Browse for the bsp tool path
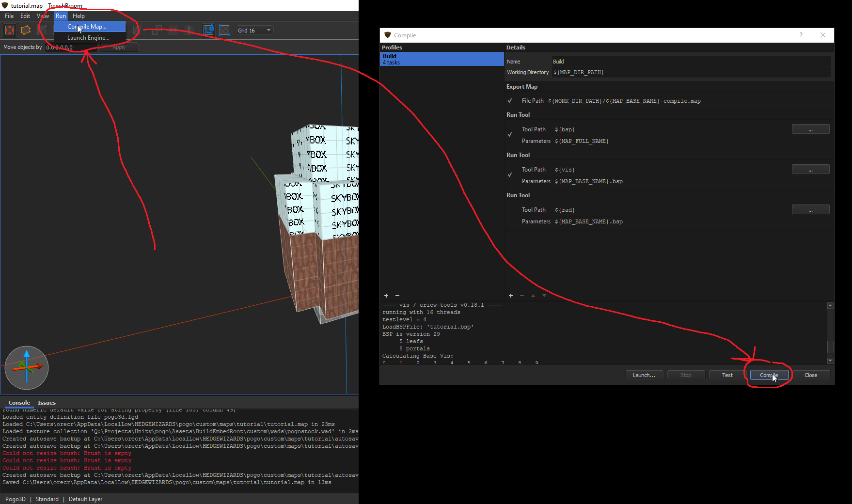Viewport: 852px width, 504px height. [x=810, y=129]
